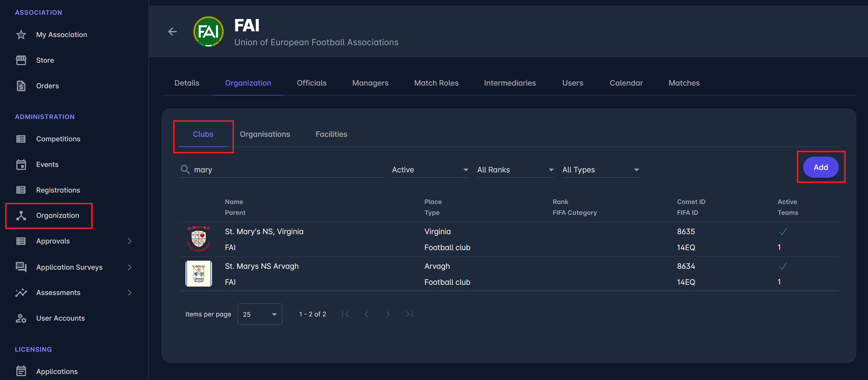This screenshot has height=380, width=868.
Task: Select the Organization tab in the top bar
Action: tap(248, 83)
